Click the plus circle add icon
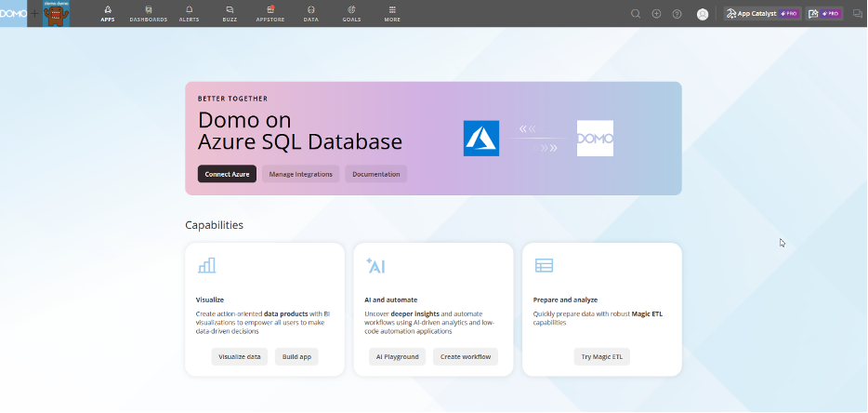 coord(656,14)
